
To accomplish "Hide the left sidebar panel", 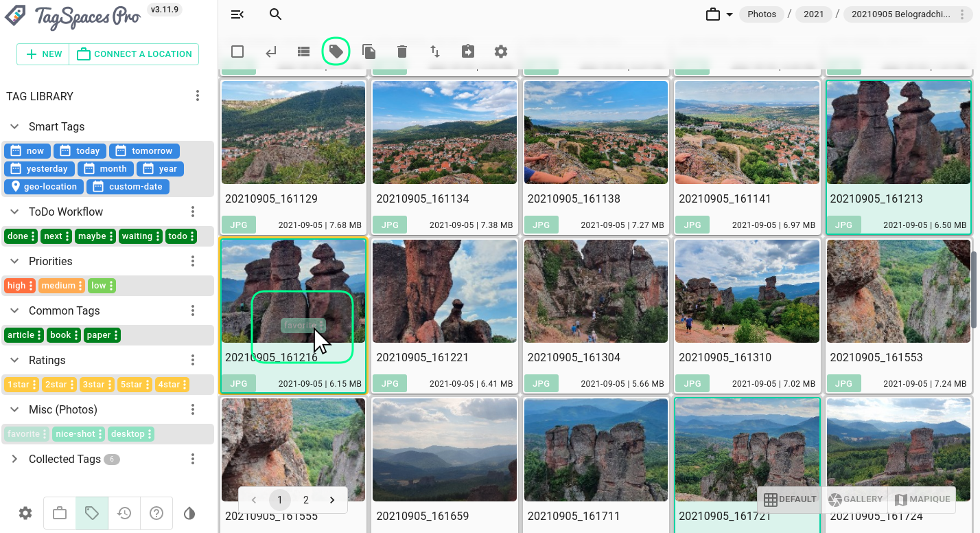I will (x=237, y=14).
